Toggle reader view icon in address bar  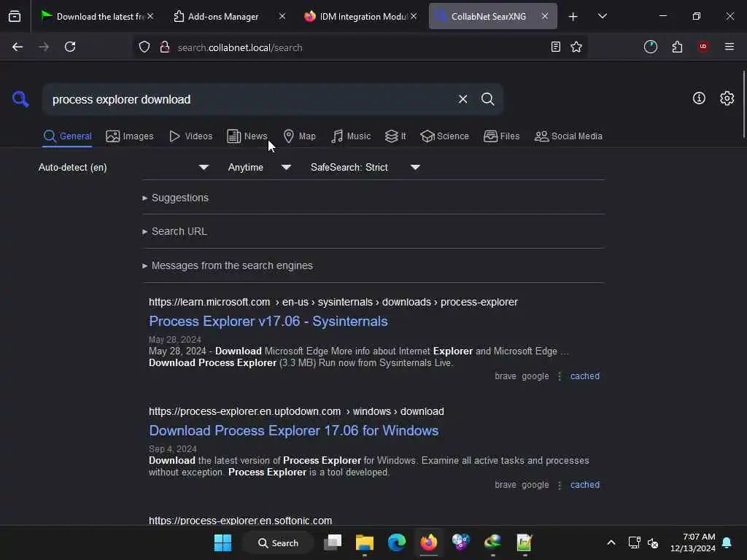tap(555, 47)
